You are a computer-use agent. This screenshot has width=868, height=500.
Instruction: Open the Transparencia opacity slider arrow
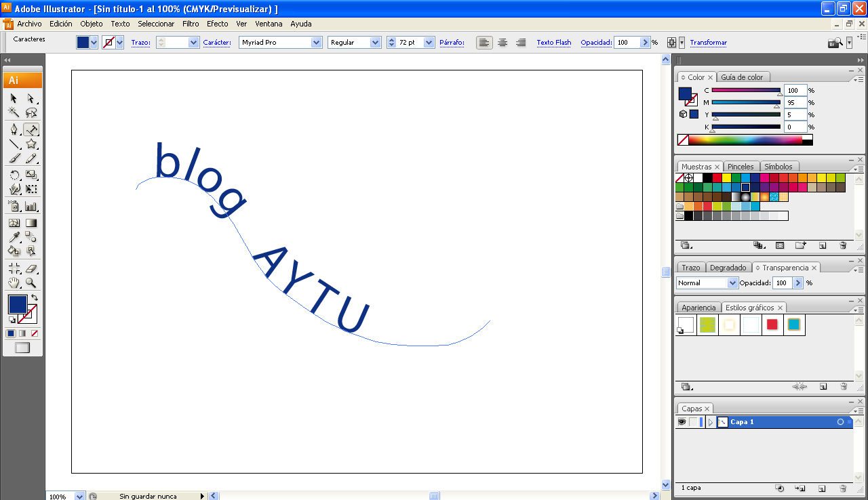pos(797,283)
